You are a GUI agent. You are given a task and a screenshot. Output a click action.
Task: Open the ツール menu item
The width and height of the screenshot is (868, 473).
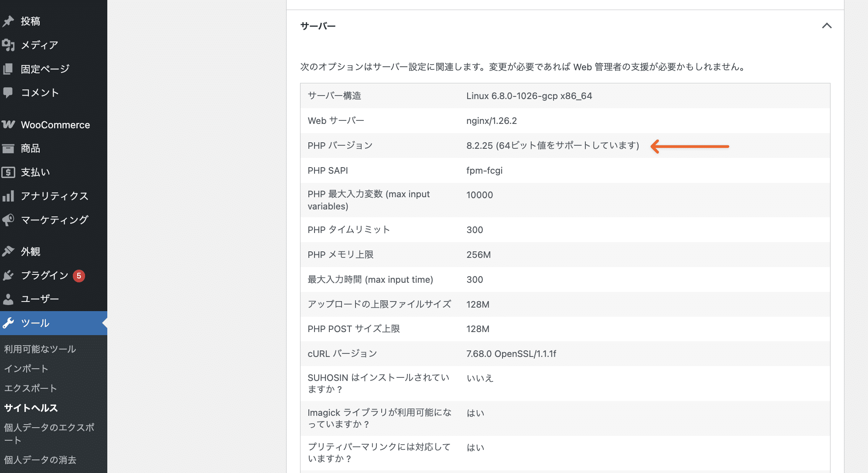(x=35, y=323)
